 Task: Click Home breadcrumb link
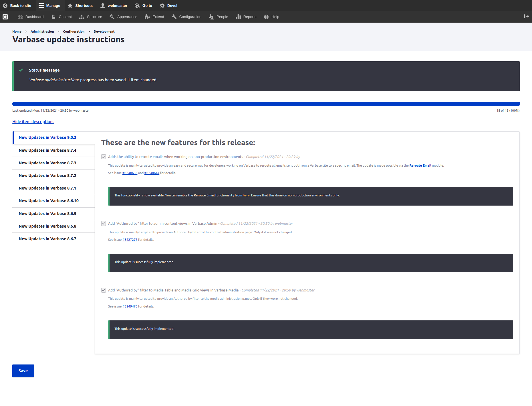(17, 31)
